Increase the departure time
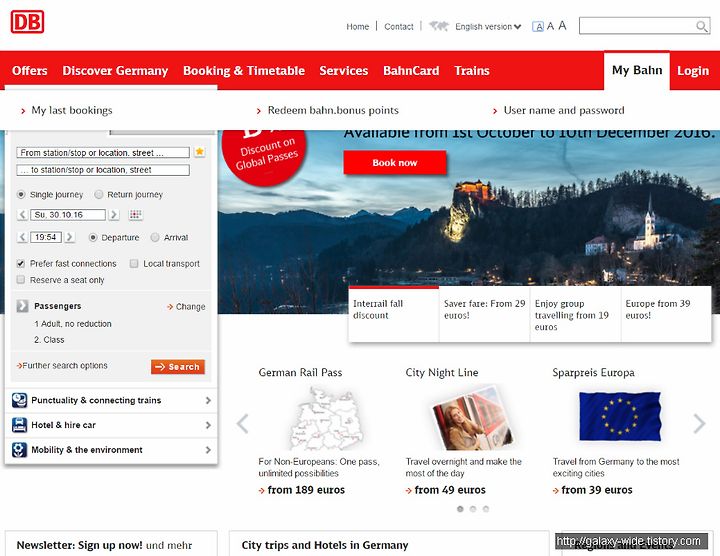The height and width of the screenshot is (556, 720). [69, 237]
